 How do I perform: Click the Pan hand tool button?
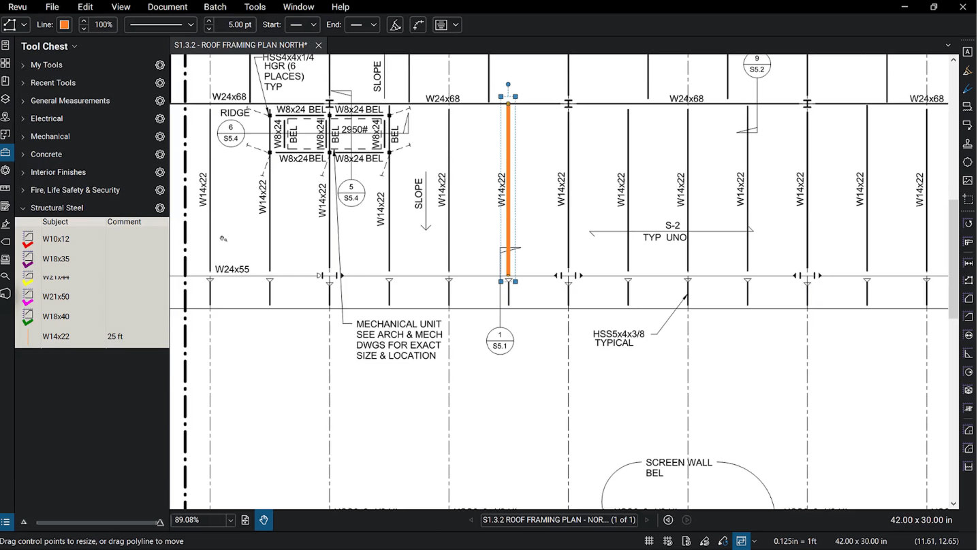pos(264,520)
